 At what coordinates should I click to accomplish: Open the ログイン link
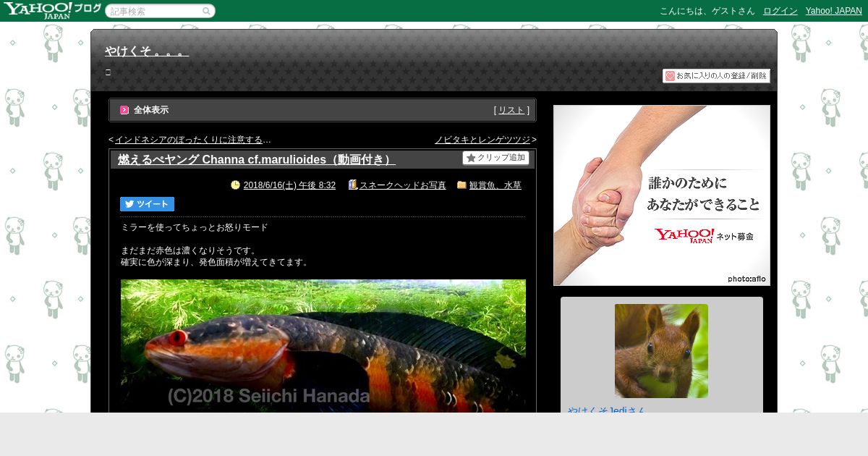pos(780,11)
